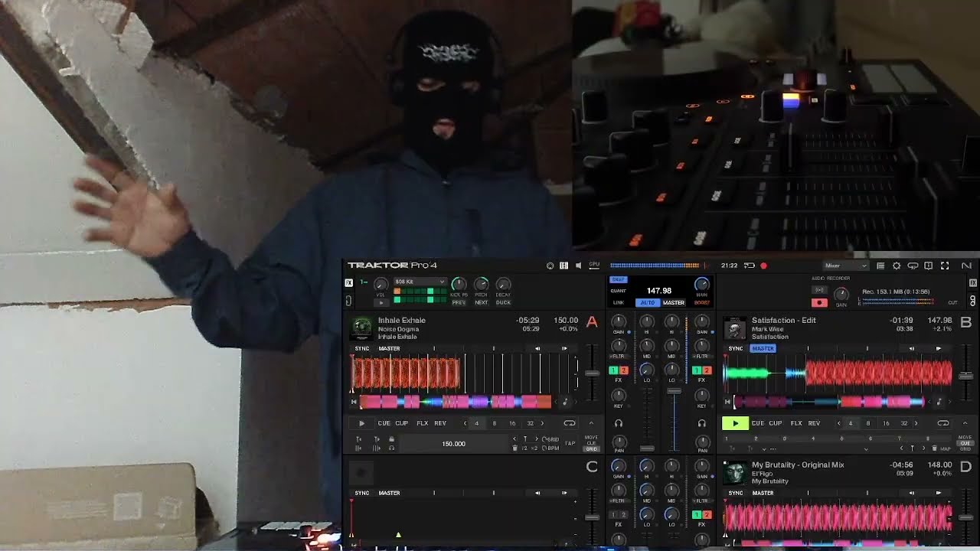980x551 pixels.
Task: Set loop size 8 on Deck B
Action: [x=868, y=423]
